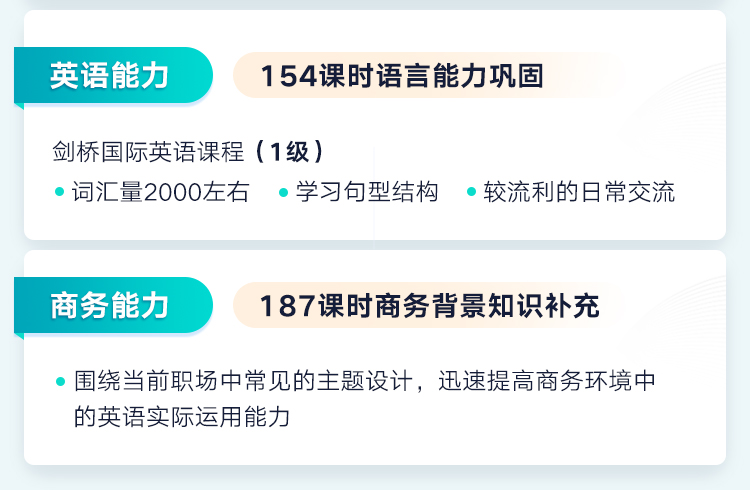Click the bullet dot before 较流利的日常交流
Image resolution: width=750 pixels, height=490 pixels.
(472, 192)
